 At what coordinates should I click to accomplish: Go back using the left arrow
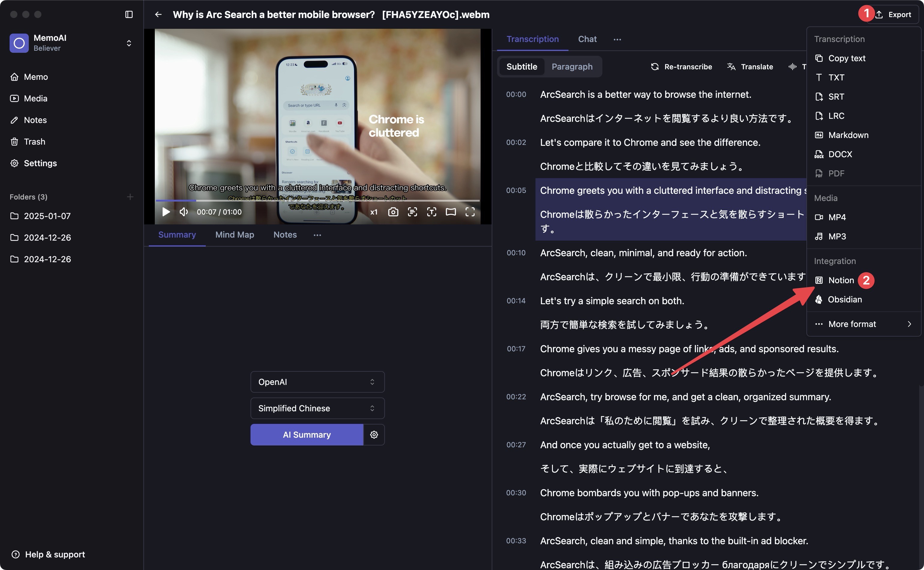(158, 14)
